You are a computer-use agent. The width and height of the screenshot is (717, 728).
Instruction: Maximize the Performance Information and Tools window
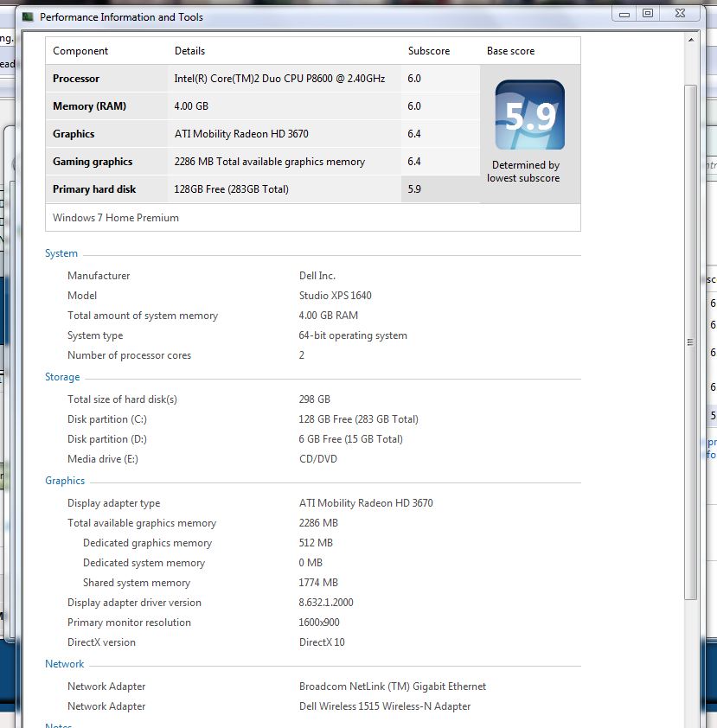[x=647, y=13]
